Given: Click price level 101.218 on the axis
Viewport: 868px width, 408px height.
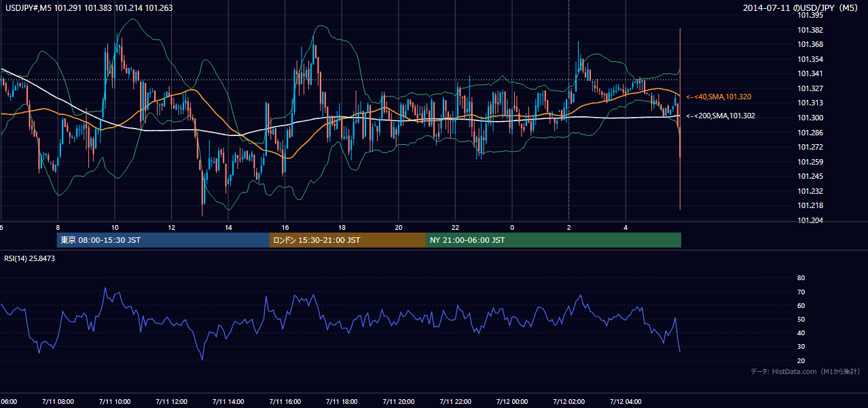Looking at the screenshot, I should (x=810, y=205).
